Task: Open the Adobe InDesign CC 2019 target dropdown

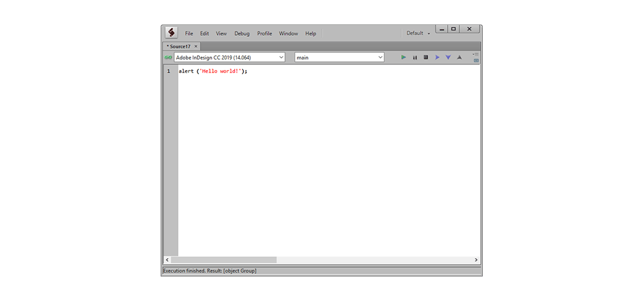Action: tap(229, 57)
